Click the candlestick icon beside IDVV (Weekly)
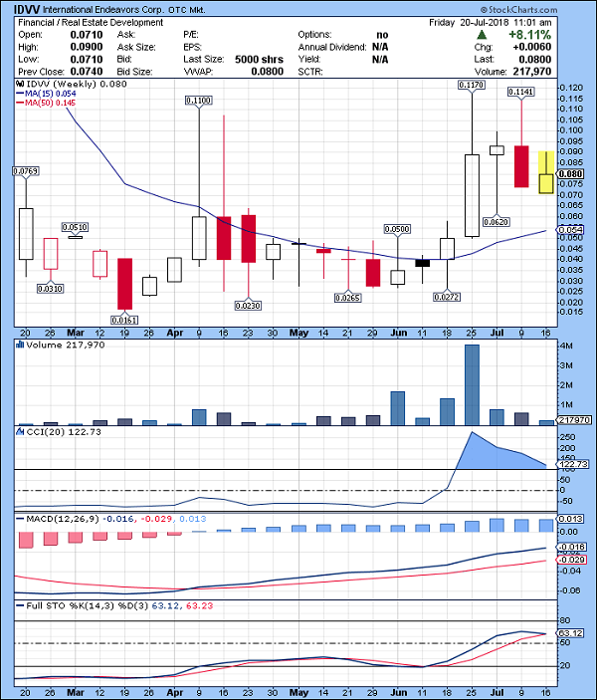The height and width of the screenshot is (700, 597). point(21,84)
